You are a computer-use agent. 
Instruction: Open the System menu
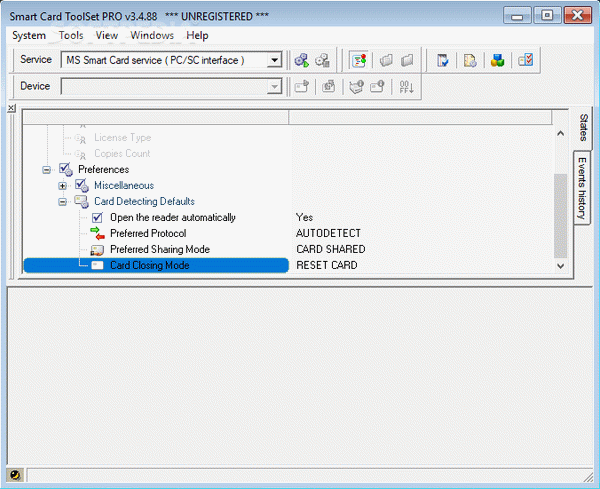click(x=29, y=36)
